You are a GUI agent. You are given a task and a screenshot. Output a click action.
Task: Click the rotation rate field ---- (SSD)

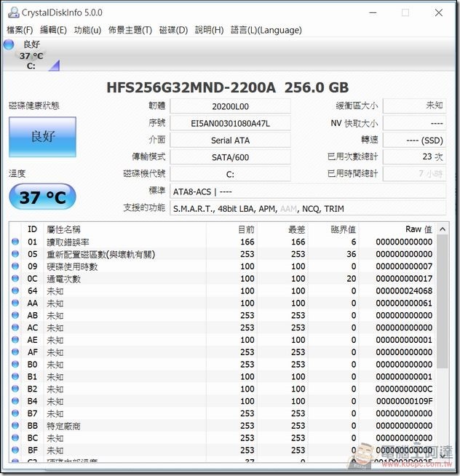click(x=414, y=140)
